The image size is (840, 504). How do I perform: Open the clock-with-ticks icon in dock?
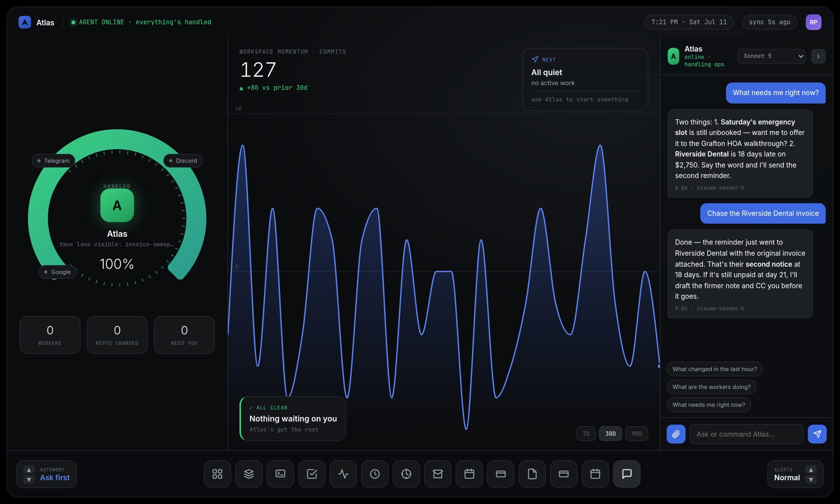406,474
